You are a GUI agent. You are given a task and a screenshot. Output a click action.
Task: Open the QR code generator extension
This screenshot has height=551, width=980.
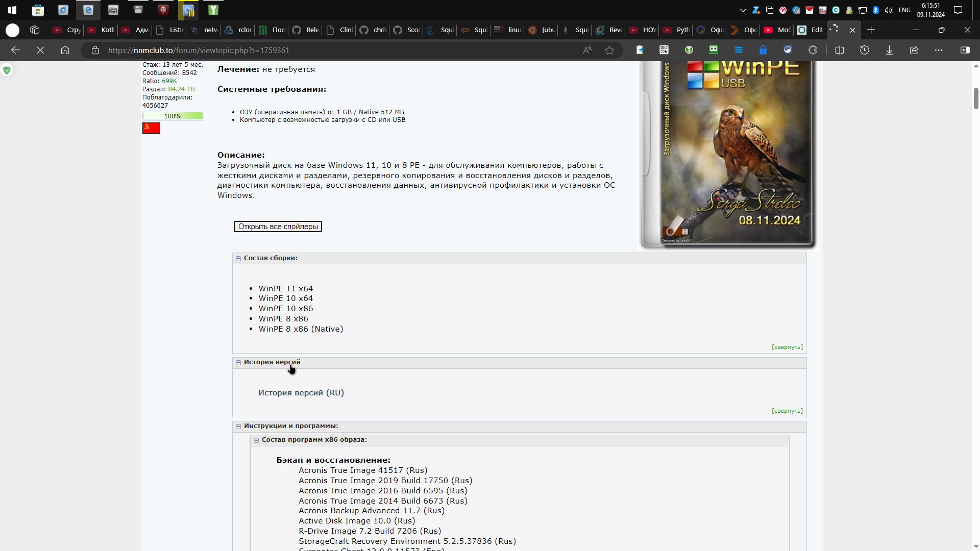point(664,50)
